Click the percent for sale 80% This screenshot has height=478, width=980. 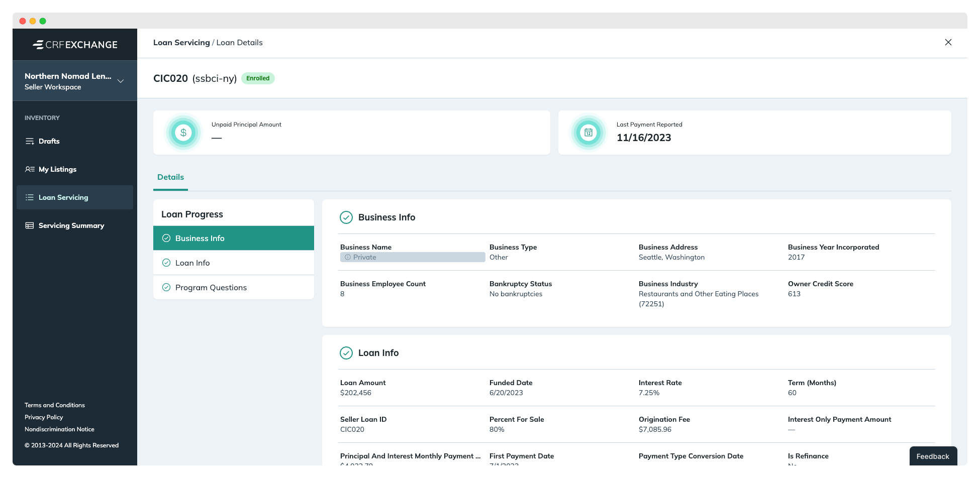pyautogui.click(x=497, y=429)
